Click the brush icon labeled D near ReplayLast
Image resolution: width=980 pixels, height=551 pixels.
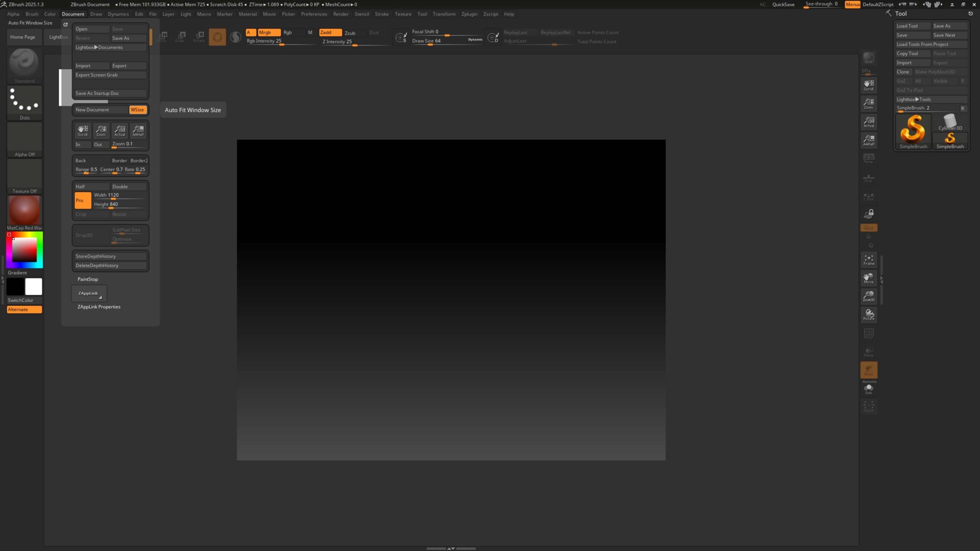(x=493, y=37)
